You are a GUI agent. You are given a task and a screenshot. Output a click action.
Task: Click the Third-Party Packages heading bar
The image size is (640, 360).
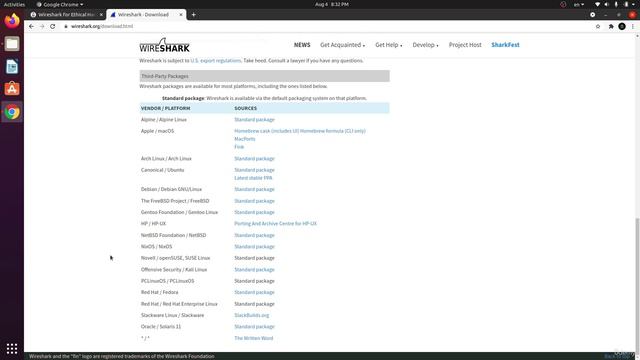coord(264,76)
